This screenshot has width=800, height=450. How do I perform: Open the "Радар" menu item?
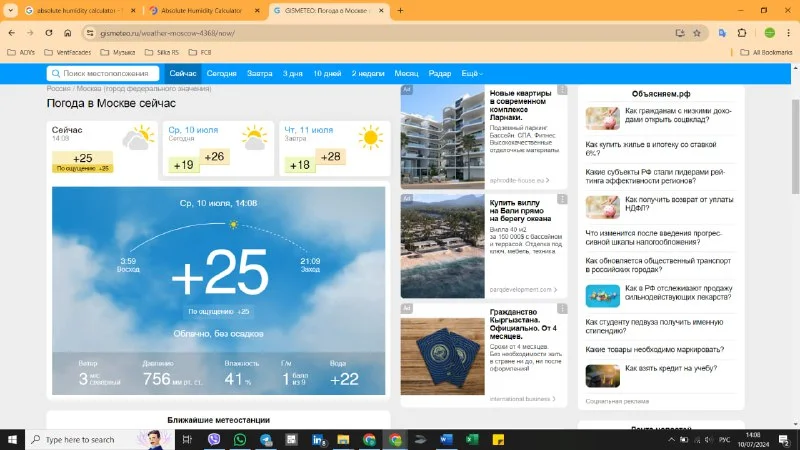[439, 74]
